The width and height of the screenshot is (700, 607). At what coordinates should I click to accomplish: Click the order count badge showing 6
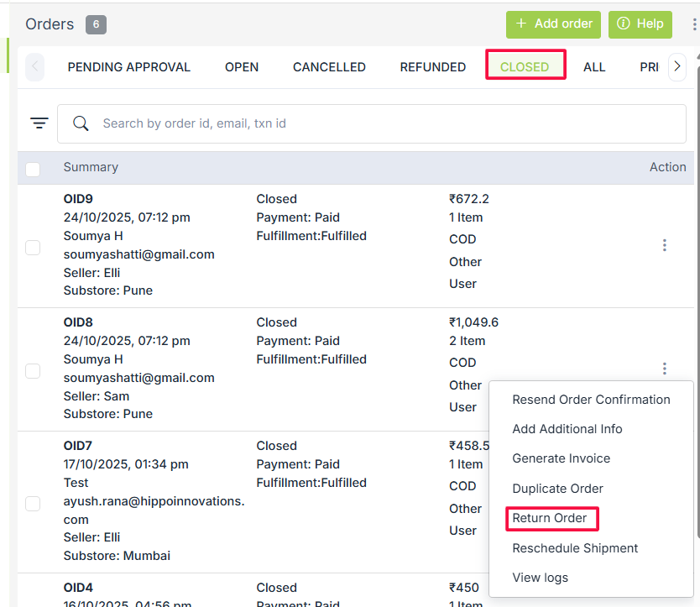[96, 24]
